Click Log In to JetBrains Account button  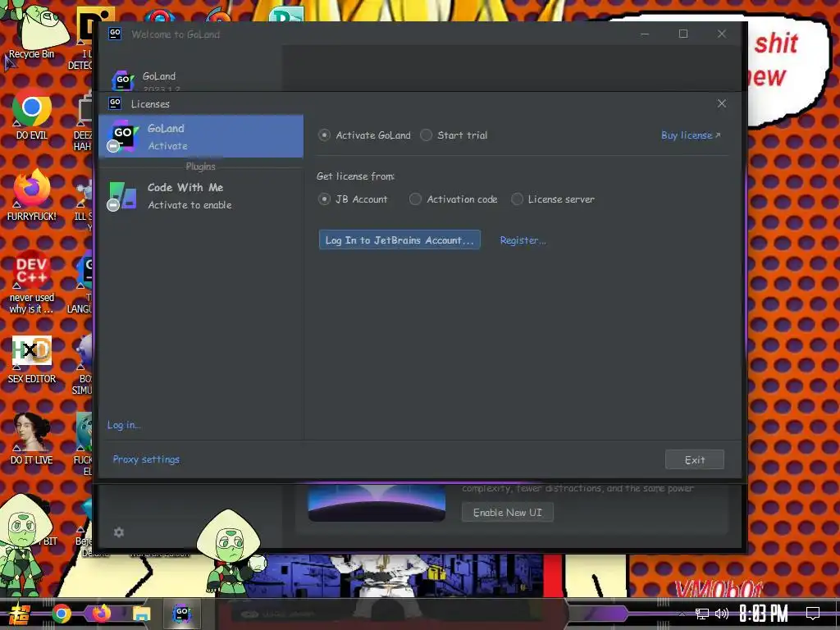coord(399,240)
